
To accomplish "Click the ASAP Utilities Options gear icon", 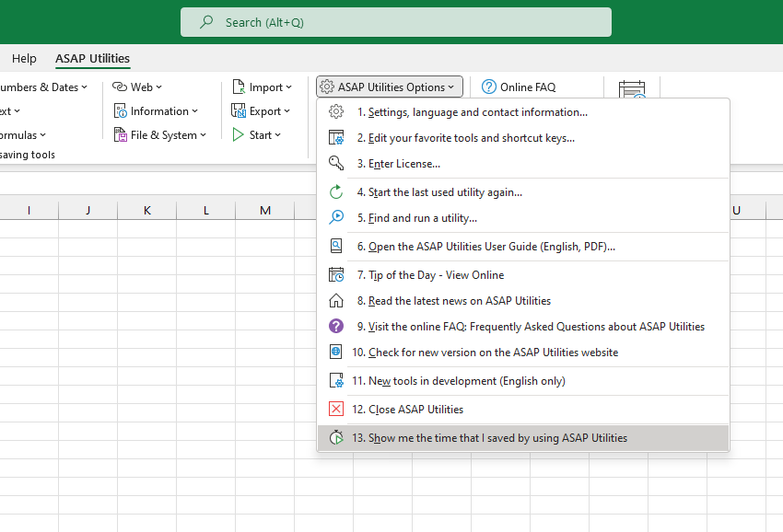I will point(327,87).
